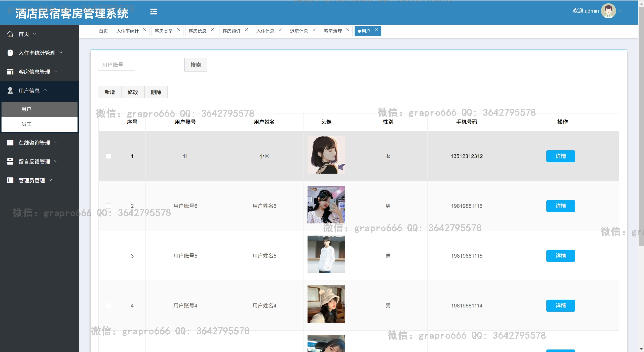
Task: Click 详情 for 用户账号6
Action: pyautogui.click(x=560, y=206)
